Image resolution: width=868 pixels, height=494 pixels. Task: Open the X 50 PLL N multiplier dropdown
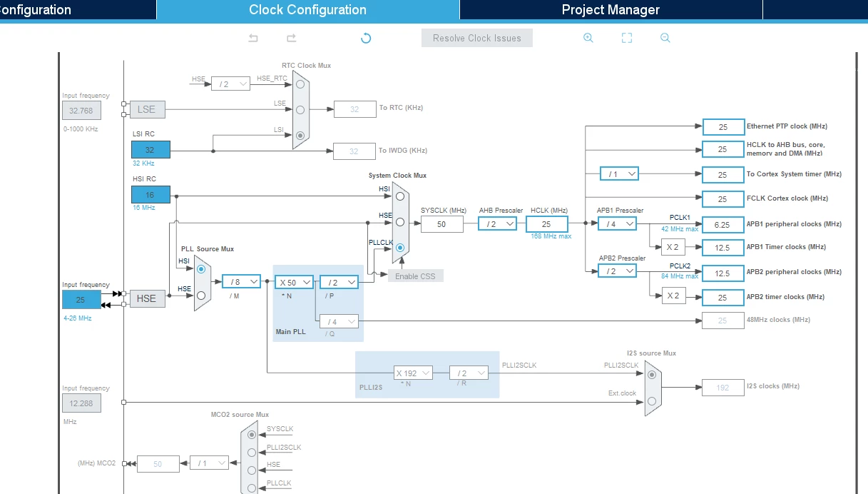point(294,283)
